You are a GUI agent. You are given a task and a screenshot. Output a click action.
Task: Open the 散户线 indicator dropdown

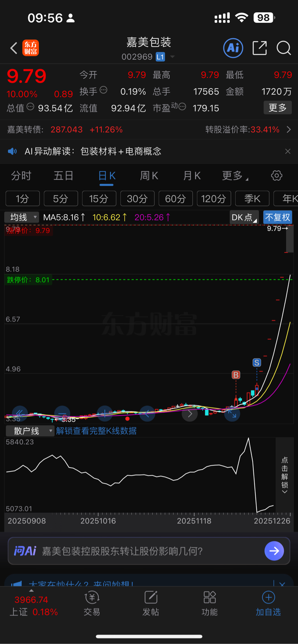click(x=30, y=431)
